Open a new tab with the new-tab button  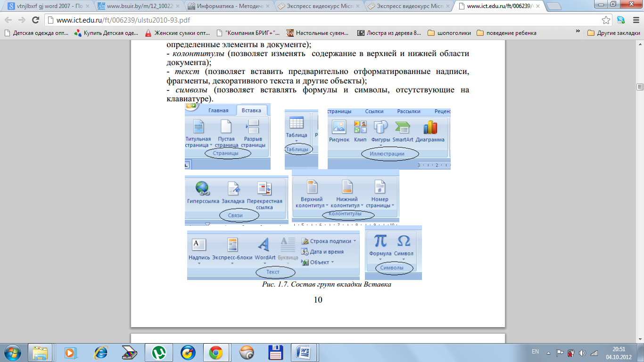pos(553,6)
